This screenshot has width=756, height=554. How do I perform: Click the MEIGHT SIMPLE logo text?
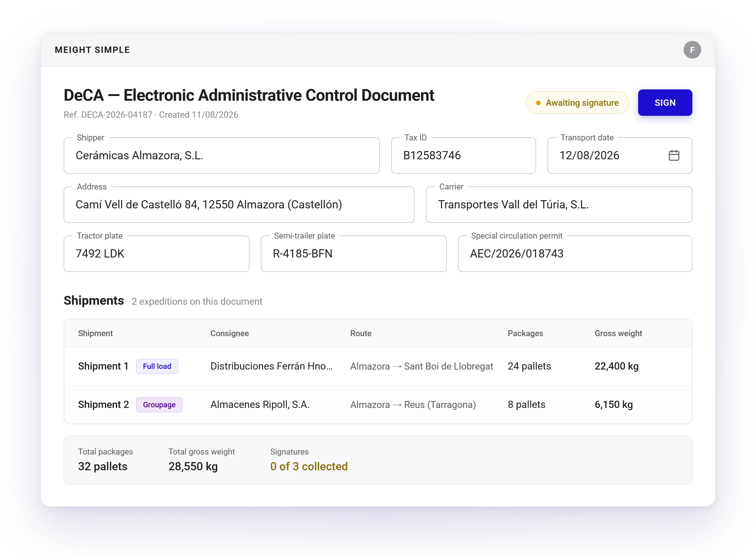point(92,50)
